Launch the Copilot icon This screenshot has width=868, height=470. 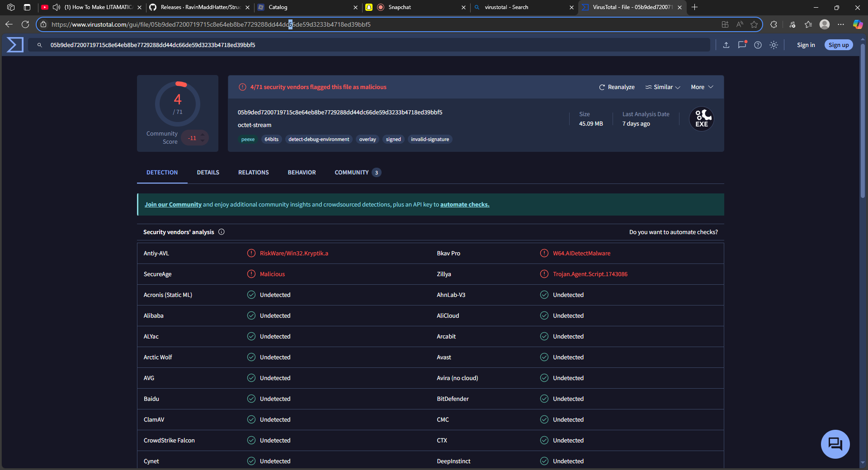pyautogui.click(x=858, y=24)
